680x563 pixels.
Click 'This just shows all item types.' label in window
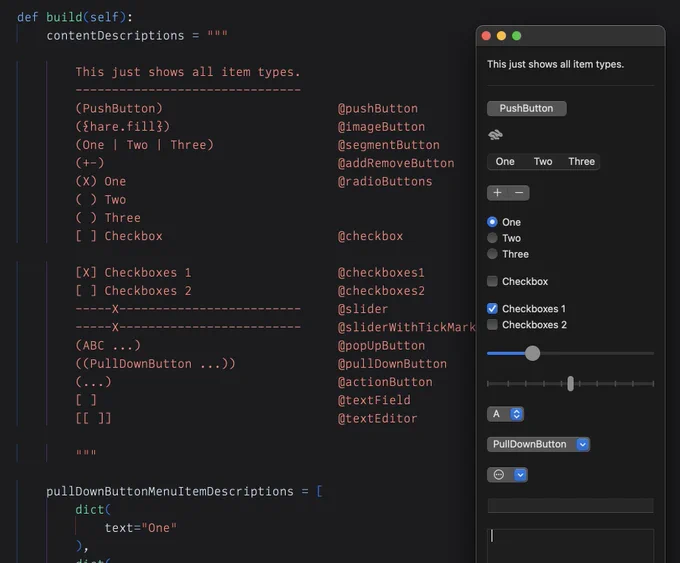[x=556, y=64]
